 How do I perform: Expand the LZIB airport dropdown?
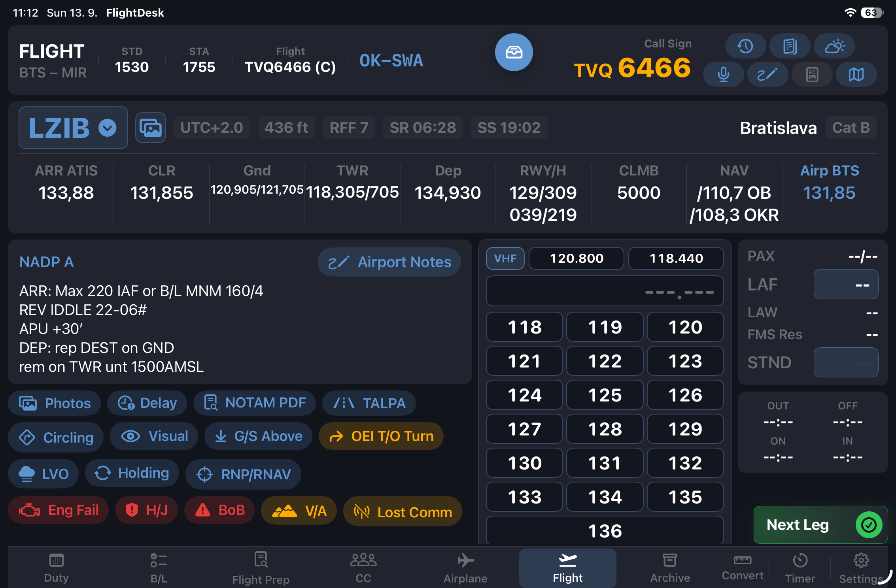pyautogui.click(x=73, y=128)
